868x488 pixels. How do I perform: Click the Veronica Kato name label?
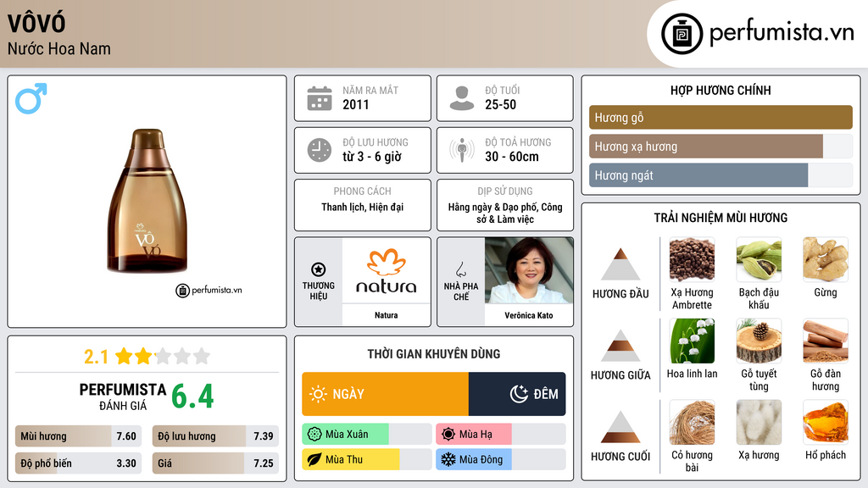529,315
